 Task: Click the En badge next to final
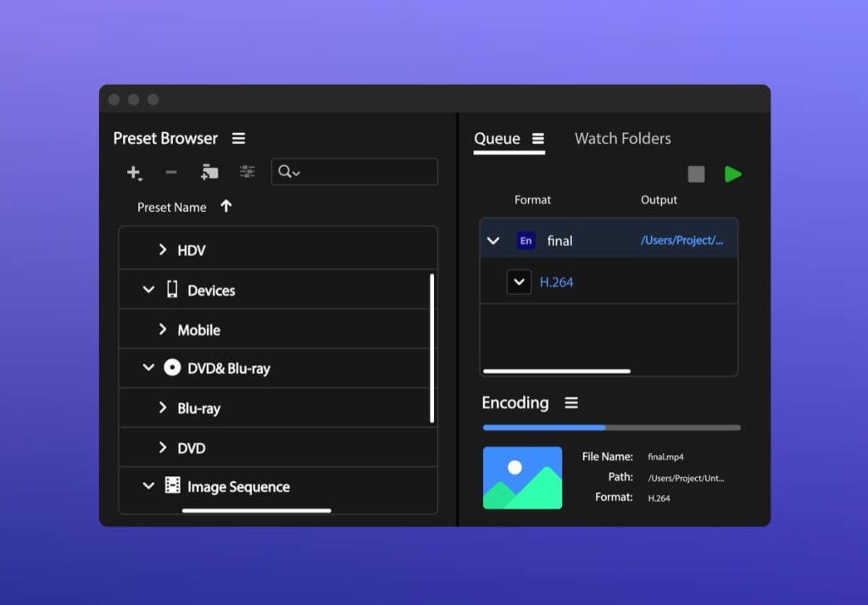(x=526, y=241)
